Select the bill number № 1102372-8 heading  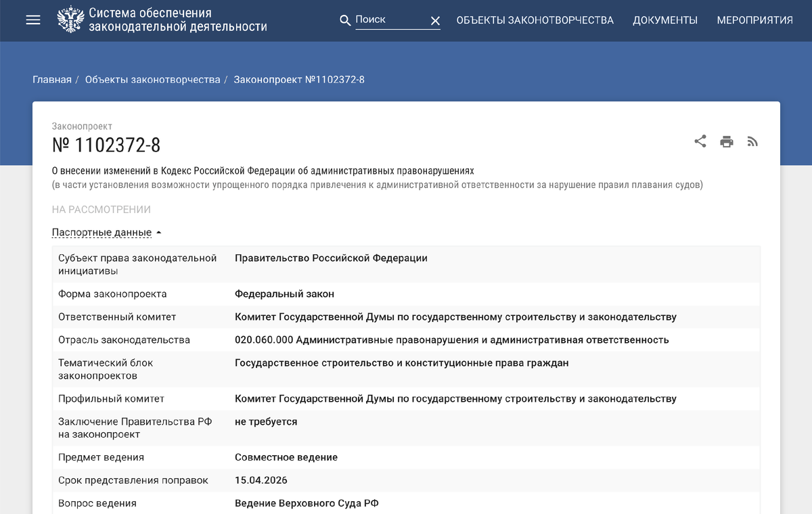pos(106,145)
